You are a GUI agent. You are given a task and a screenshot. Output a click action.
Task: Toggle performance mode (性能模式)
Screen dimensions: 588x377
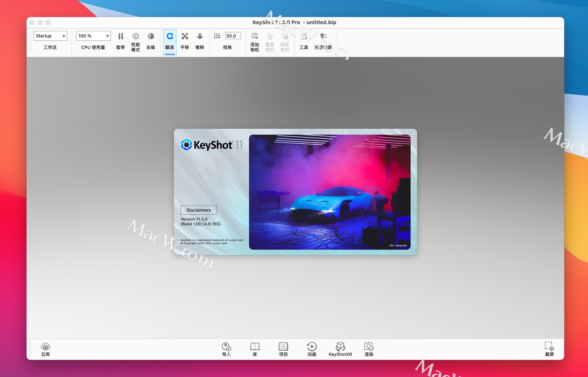(x=136, y=42)
